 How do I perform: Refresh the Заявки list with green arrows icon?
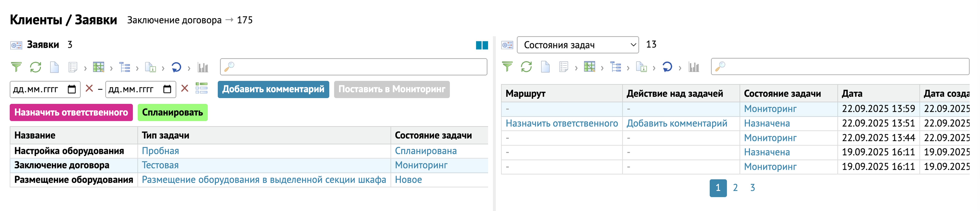[x=35, y=67]
